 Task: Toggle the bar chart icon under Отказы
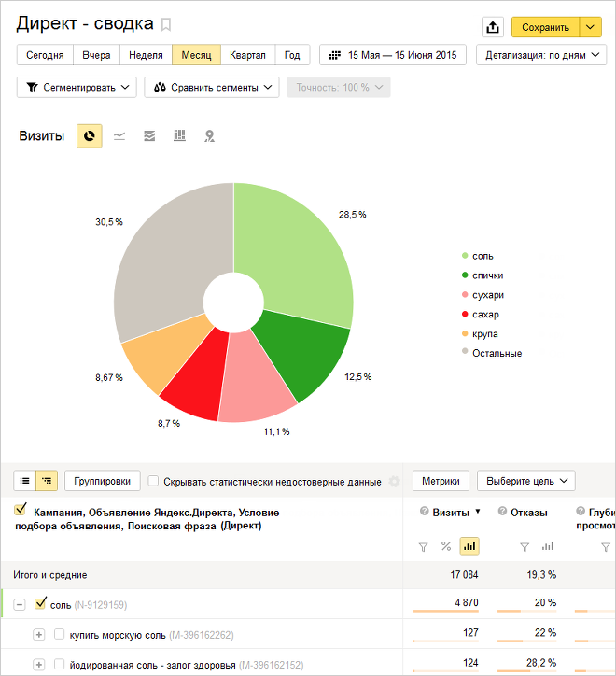548,546
